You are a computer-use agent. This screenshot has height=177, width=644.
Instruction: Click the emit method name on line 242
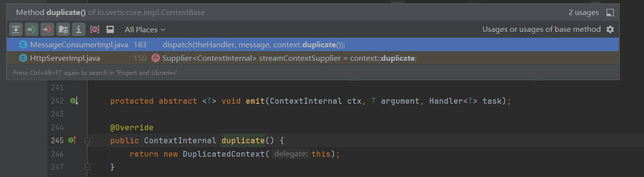coord(255,101)
